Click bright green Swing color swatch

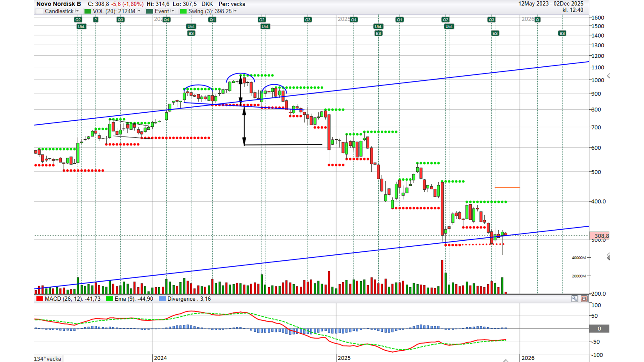tap(183, 11)
